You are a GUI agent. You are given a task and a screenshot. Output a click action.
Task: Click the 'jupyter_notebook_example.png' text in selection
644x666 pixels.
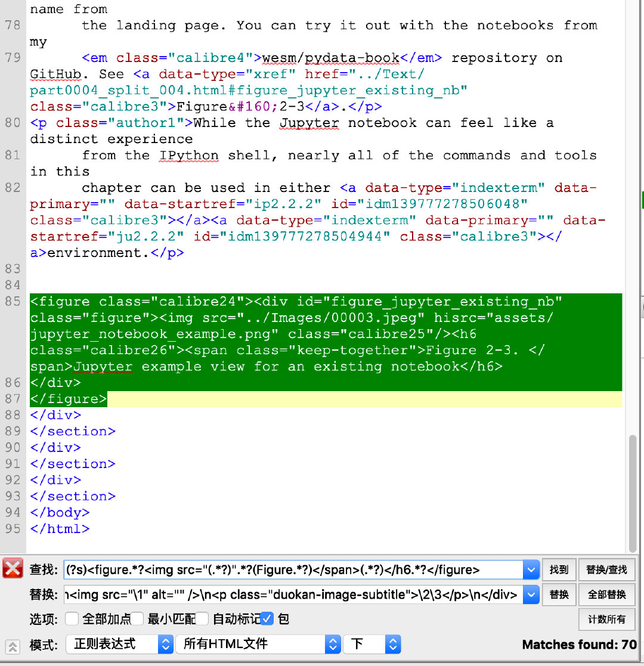(x=150, y=334)
